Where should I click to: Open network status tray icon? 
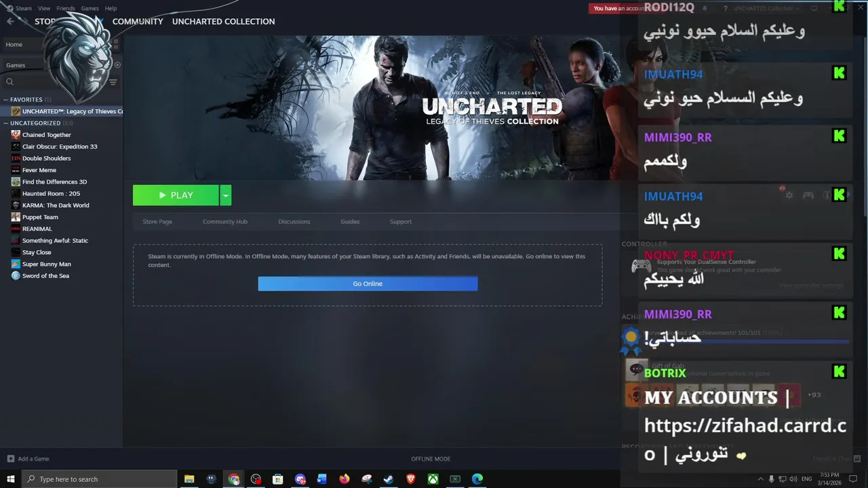(x=782, y=479)
